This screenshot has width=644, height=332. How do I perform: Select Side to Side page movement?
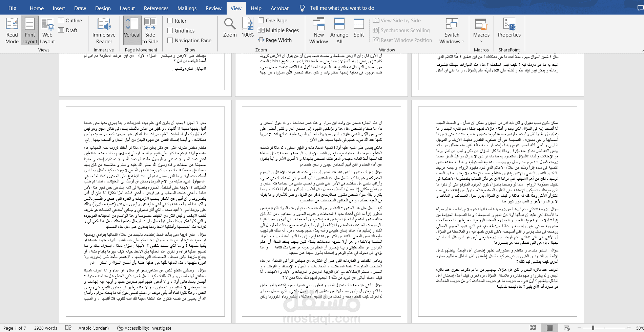pos(150,31)
